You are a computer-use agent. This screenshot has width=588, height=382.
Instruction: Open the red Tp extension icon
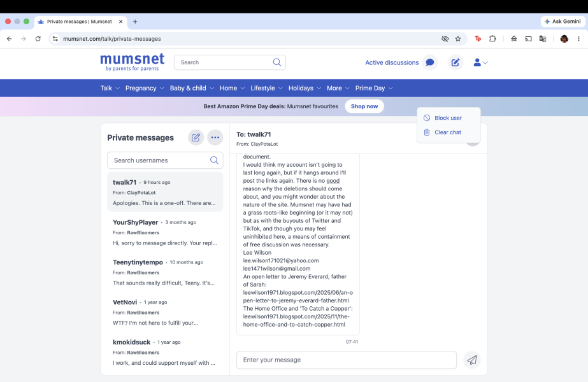pyautogui.click(x=478, y=39)
